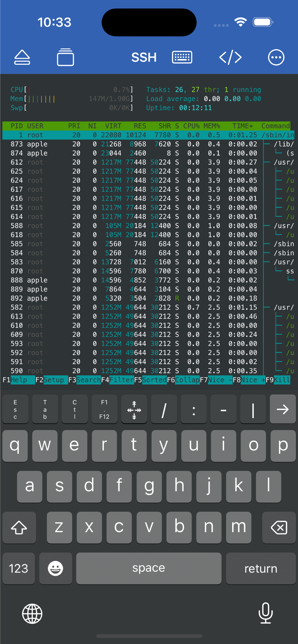Tap the backspace delete key
Viewport: 298px width, 644px height.
point(279,527)
